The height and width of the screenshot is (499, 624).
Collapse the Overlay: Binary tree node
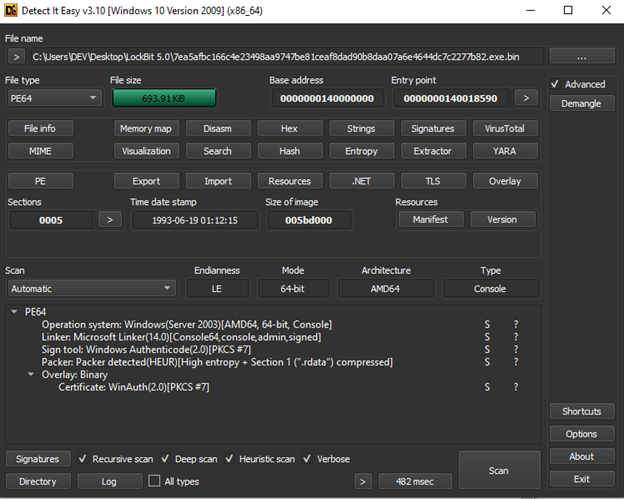(x=30, y=374)
